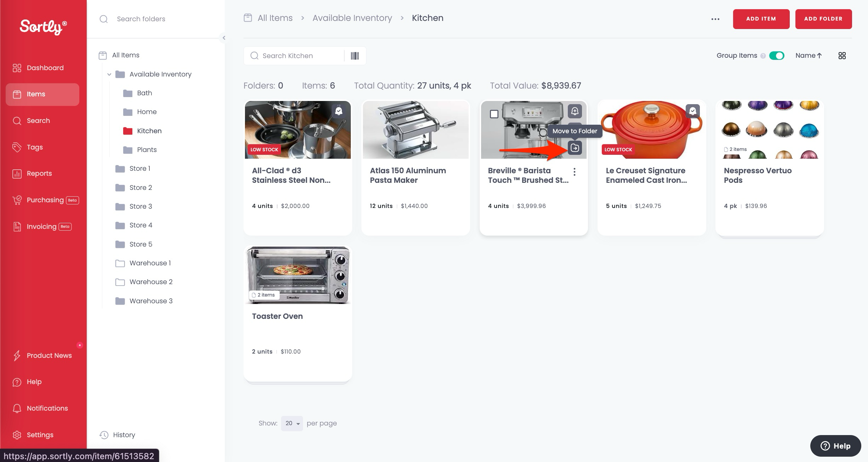The image size is (868, 462).
Task: Open the three-dot more options menu in header
Action: tap(715, 19)
